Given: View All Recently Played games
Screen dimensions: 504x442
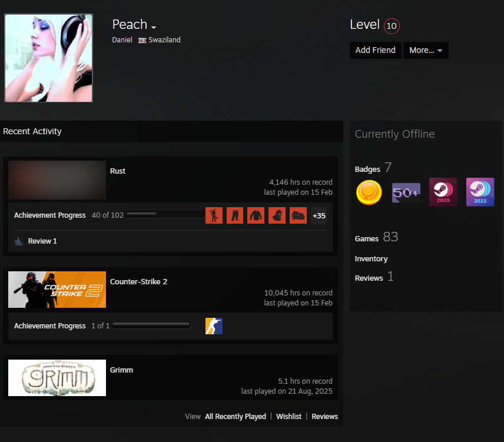Looking at the screenshot, I should [x=236, y=417].
